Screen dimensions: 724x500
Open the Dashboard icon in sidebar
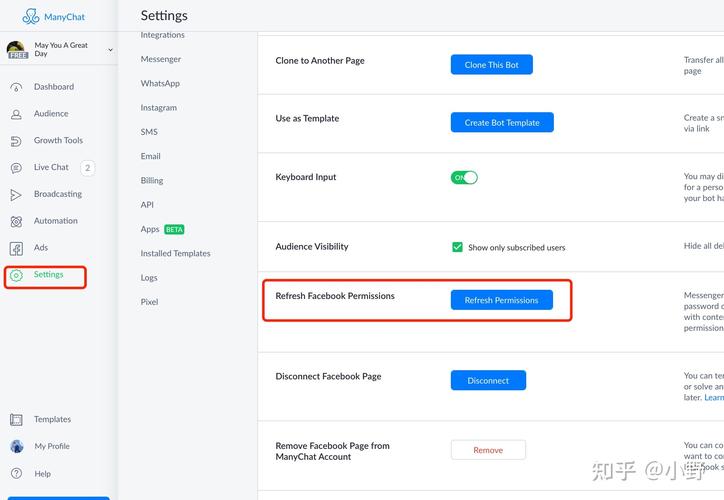coord(16,87)
